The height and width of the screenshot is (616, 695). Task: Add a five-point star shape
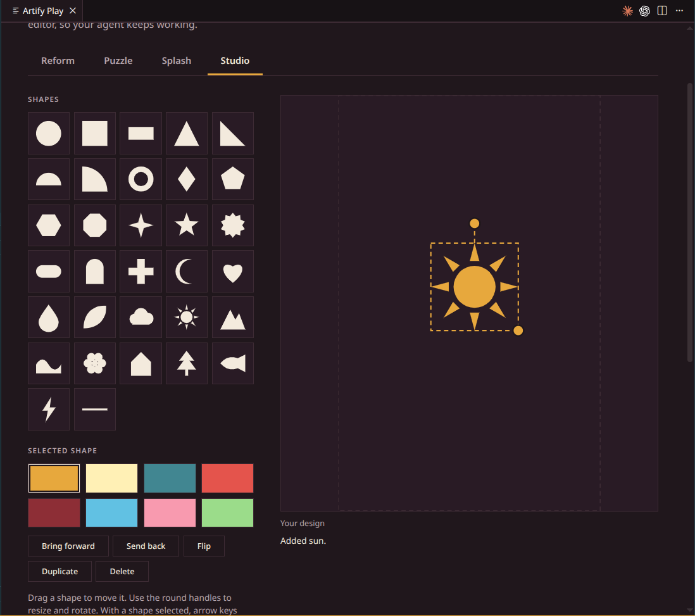(x=187, y=225)
